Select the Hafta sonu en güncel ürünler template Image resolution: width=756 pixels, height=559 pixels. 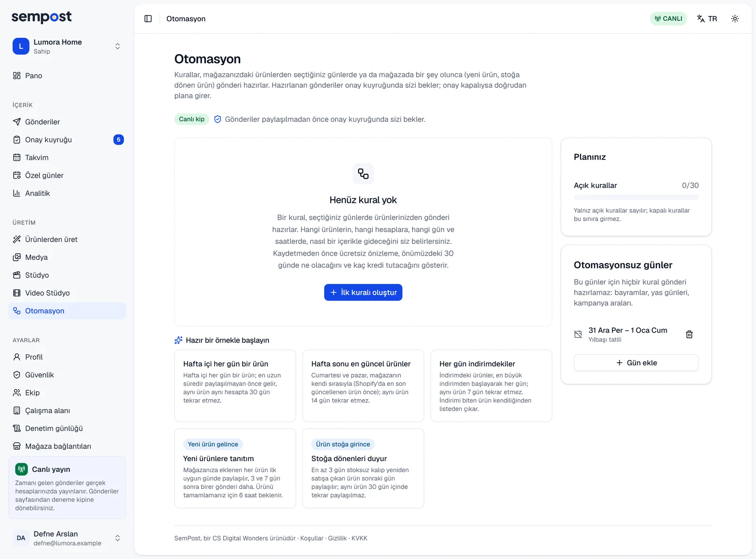pos(363,386)
